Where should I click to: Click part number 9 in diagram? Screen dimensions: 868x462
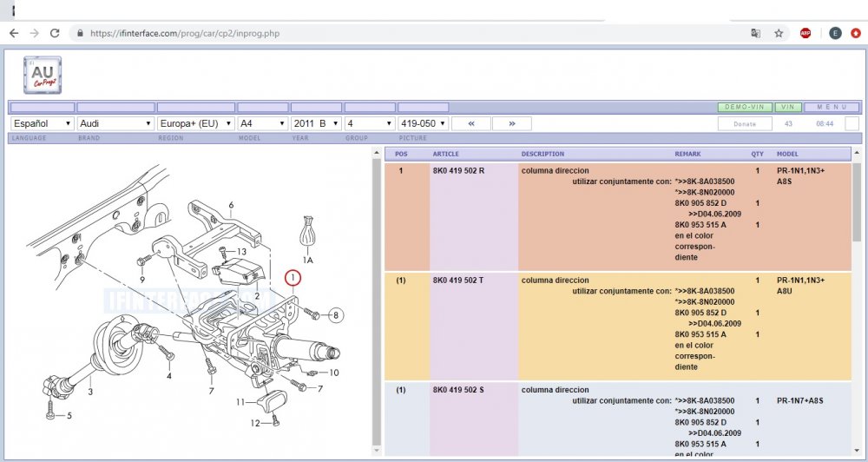point(142,280)
